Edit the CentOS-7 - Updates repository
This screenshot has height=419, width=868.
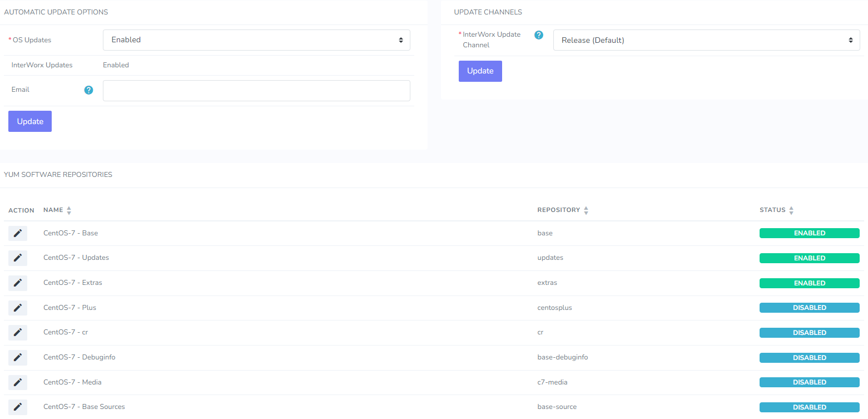click(17, 258)
